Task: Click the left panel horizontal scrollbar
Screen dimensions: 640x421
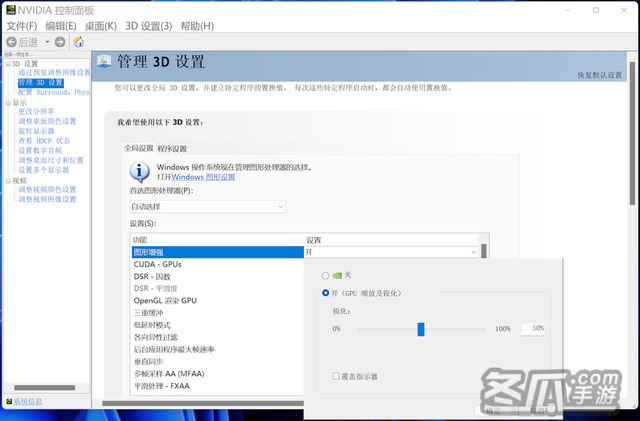Action: 45,388
